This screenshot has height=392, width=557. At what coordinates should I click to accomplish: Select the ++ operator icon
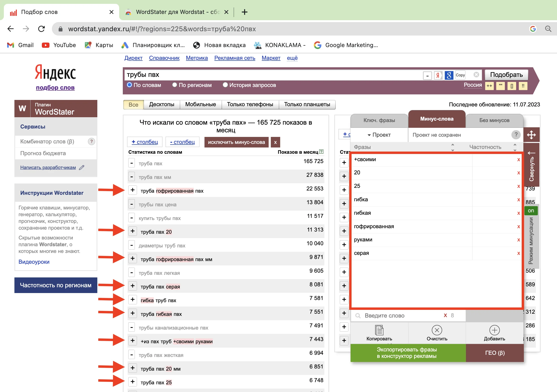(489, 86)
